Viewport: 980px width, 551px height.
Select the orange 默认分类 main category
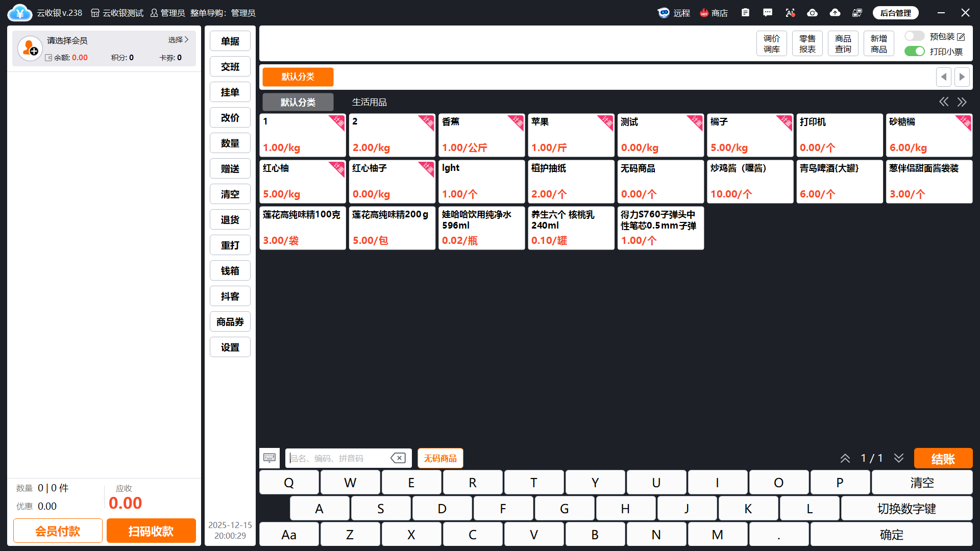(298, 77)
